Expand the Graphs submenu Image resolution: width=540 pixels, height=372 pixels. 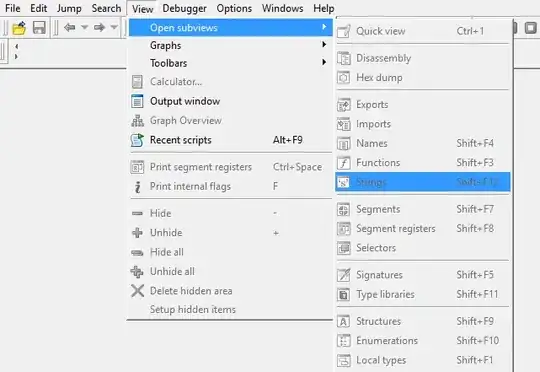click(230, 45)
